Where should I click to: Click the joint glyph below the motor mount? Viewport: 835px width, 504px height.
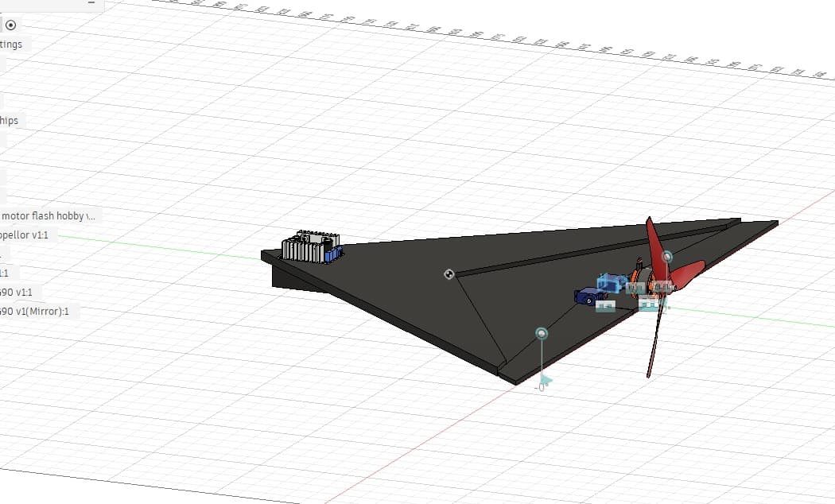pyautogui.click(x=649, y=304)
